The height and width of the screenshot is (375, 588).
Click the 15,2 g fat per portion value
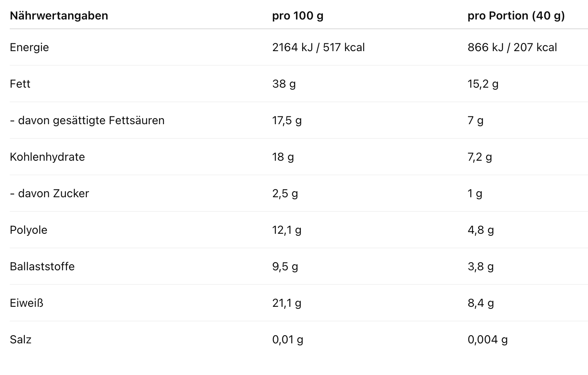tap(483, 84)
